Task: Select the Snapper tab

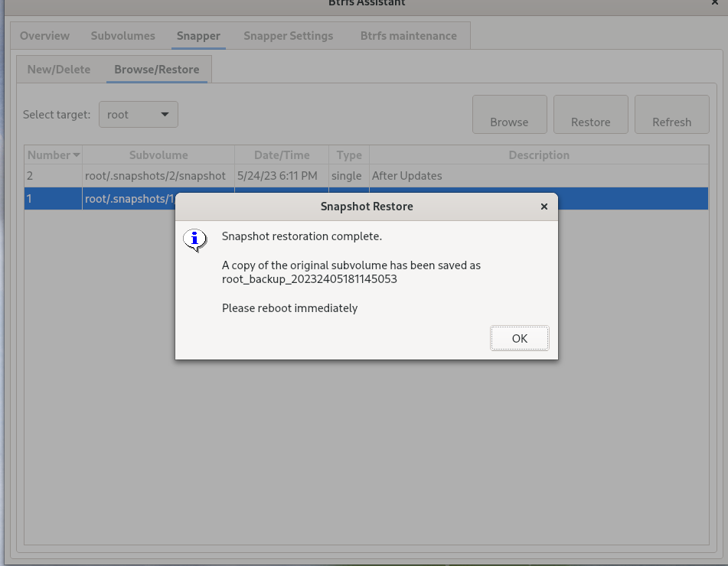Action: 199,36
